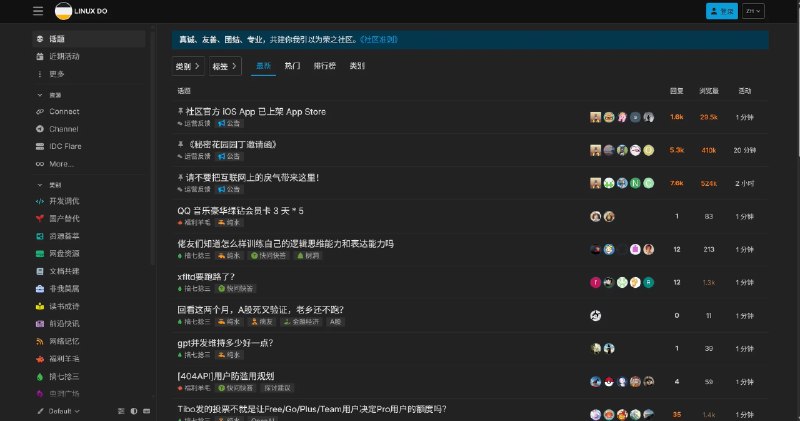Open the 标签 tag filter dropdown
Viewport: 800px width, 421px height.
[225, 66]
